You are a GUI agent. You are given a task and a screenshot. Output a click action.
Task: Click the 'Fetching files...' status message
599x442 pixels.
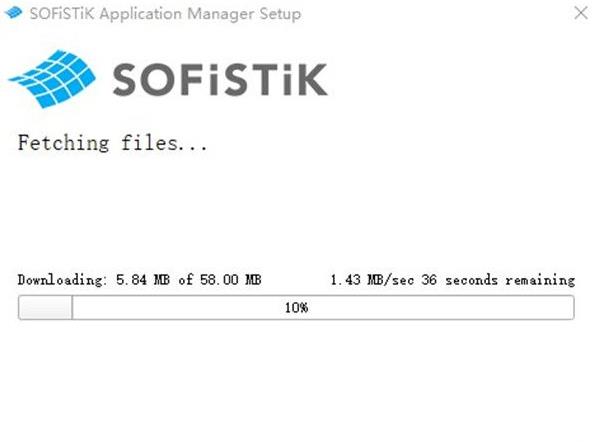[x=112, y=143]
